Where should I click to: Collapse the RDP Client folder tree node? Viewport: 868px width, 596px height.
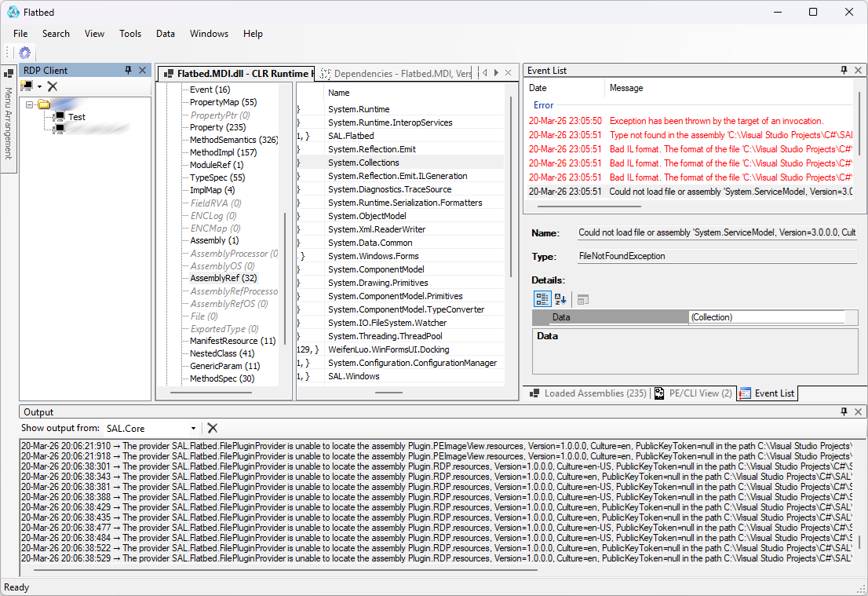pos(30,104)
